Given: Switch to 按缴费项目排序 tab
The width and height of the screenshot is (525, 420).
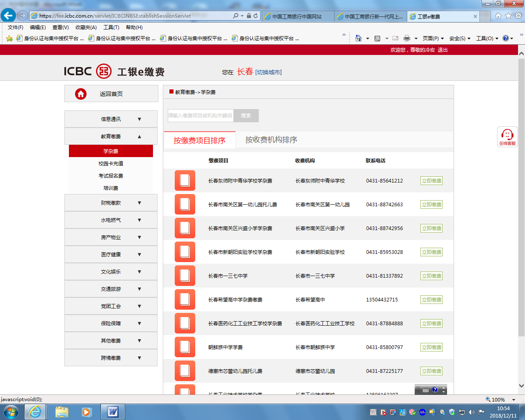Looking at the screenshot, I should coord(199,140).
